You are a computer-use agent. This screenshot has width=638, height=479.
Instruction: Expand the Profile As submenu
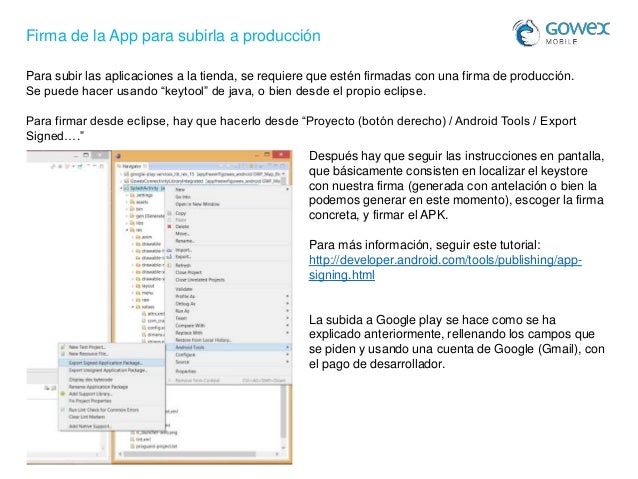[228, 296]
